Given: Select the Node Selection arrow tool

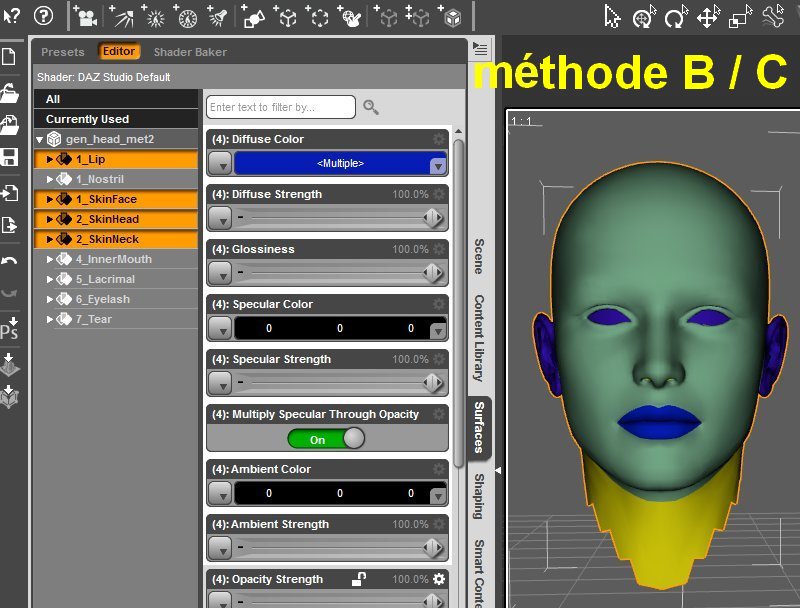Looking at the screenshot, I should click(x=612, y=17).
